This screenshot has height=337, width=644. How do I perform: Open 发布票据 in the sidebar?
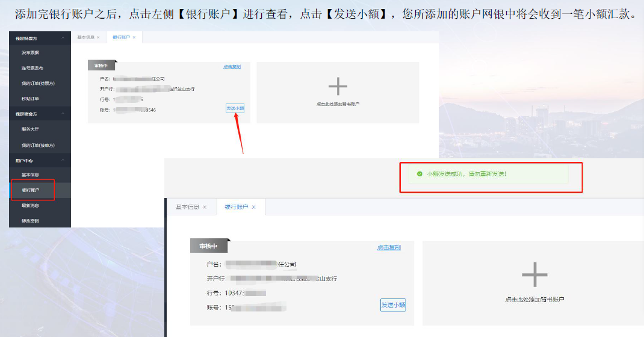30,52
